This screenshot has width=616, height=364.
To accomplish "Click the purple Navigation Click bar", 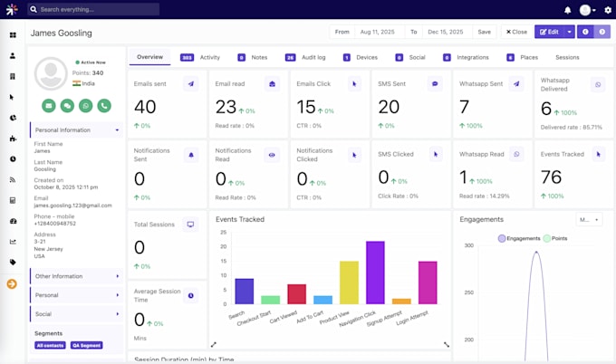I will 375,273.
